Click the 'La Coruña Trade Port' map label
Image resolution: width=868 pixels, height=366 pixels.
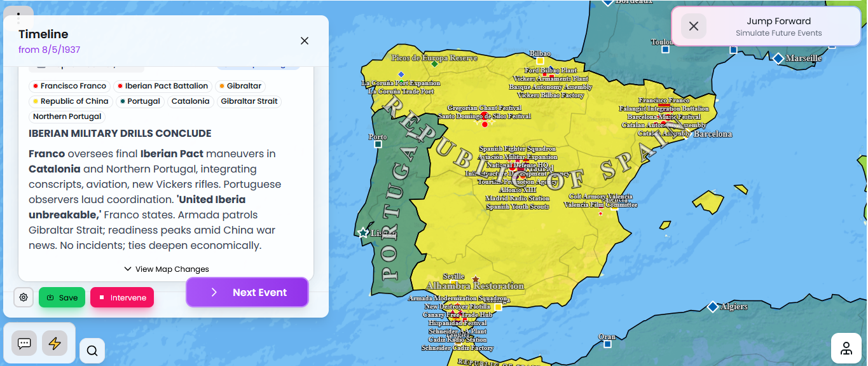tap(401, 91)
